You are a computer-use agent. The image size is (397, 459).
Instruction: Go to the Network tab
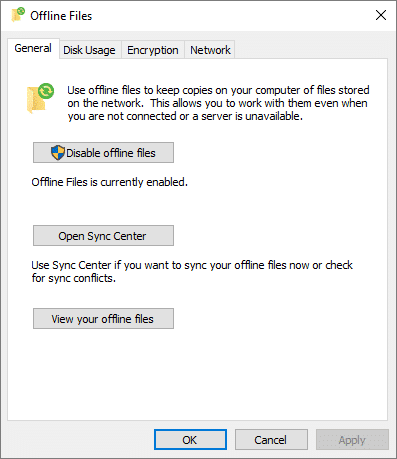[x=210, y=50]
